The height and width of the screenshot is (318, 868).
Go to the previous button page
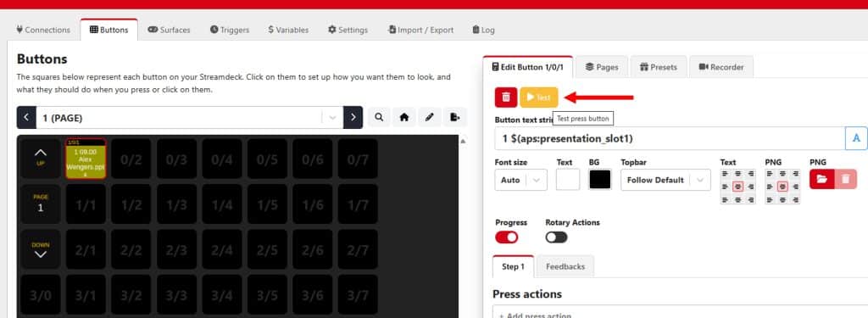pyautogui.click(x=26, y=118)
